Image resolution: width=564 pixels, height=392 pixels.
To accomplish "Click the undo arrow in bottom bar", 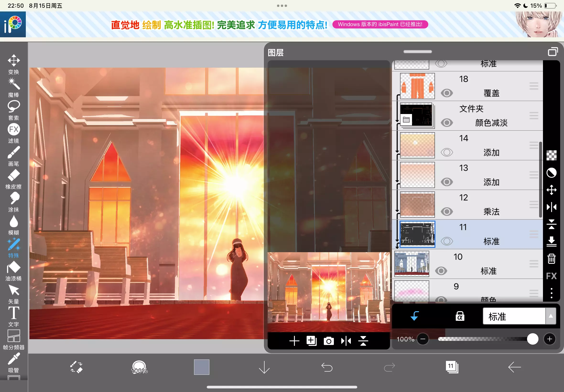I will point(327,367).
